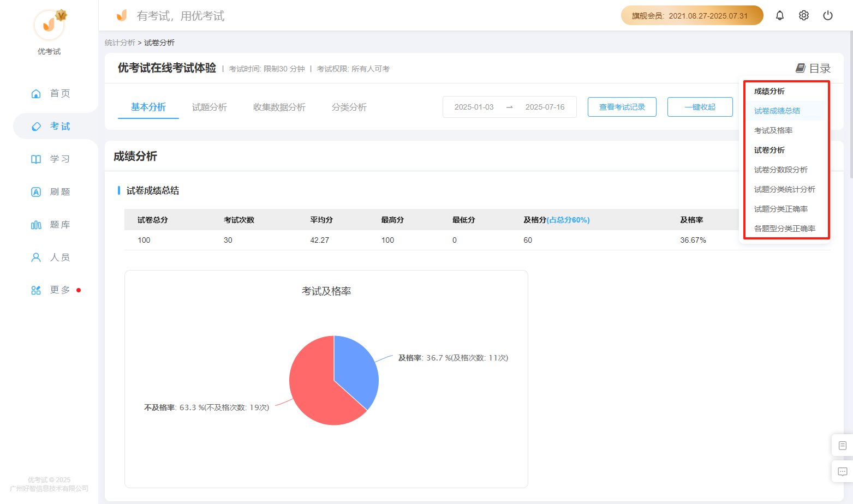
Task: Open the 刷题 practice sidebar item
Action: click(x=50, y=191)
